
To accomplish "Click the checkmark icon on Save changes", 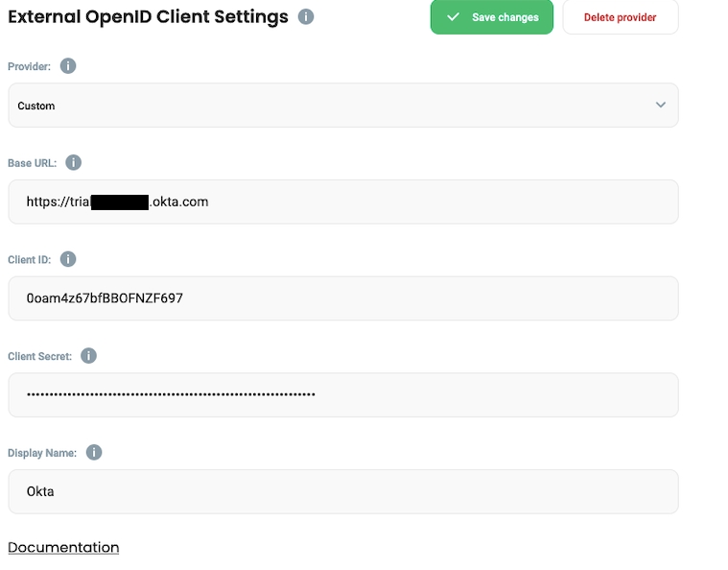I will (453, 17).
